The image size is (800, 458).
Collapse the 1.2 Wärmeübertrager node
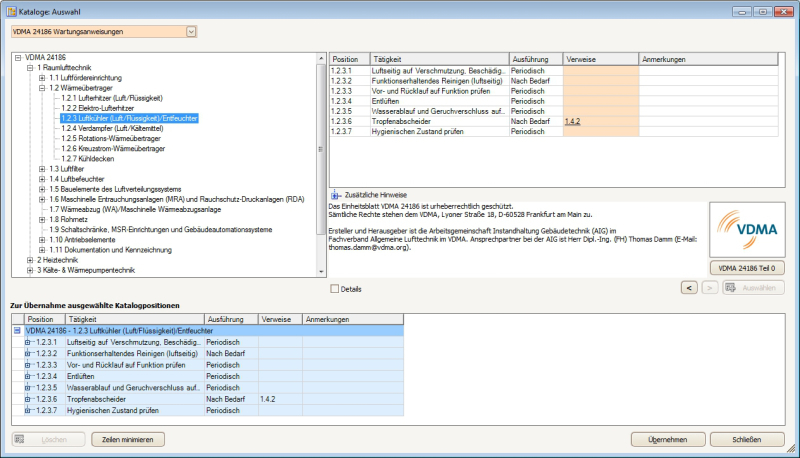click(x=42, y=88)
